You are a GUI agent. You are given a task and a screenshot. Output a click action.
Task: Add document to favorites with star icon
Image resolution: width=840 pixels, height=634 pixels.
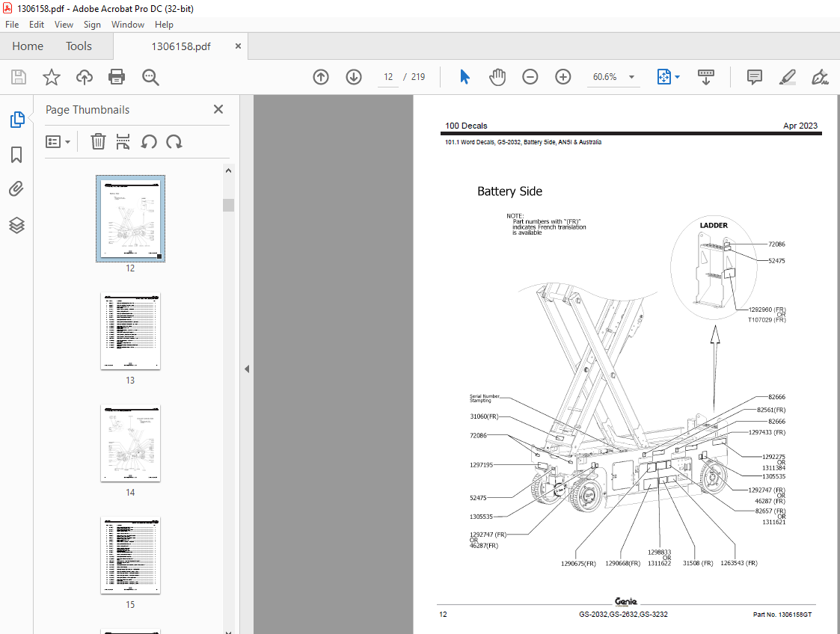[52, 77]
